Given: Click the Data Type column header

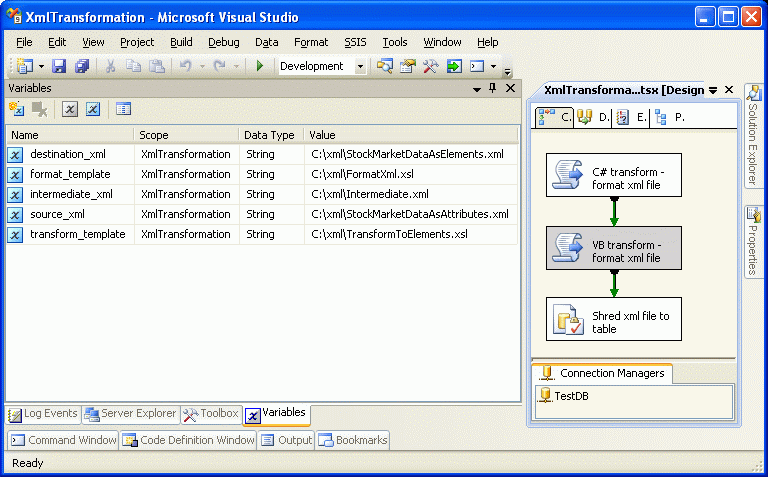Looking at the screenshot, I should 271,135.
